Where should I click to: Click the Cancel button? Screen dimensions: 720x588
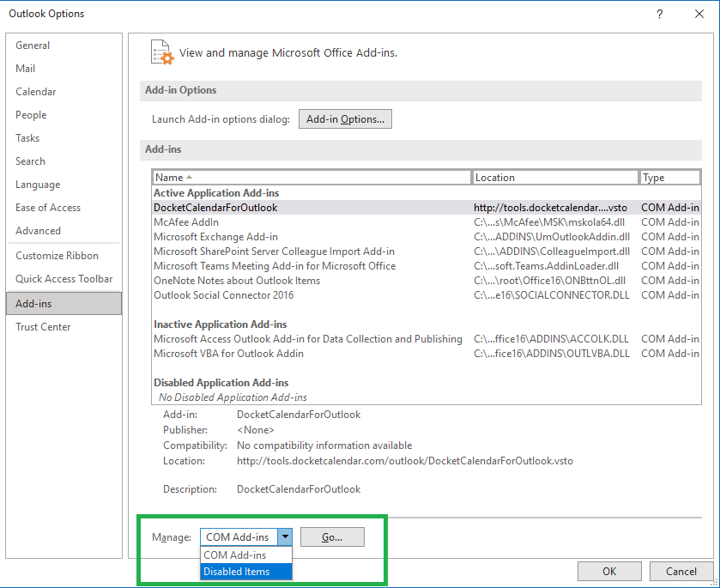click(681, 572)
